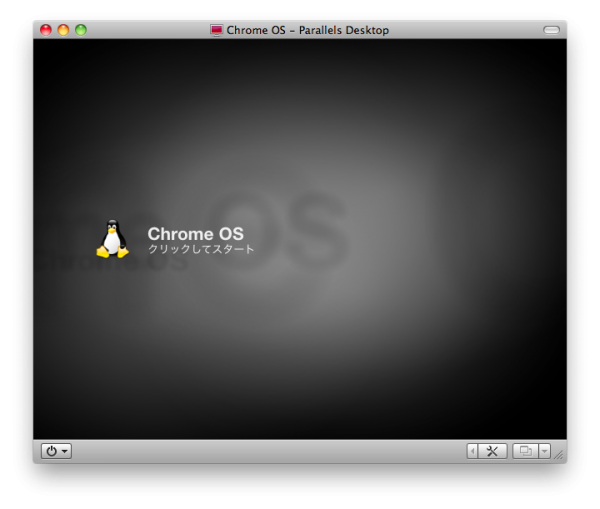Viewport: 600px width, 509px height.
Task: Click the Chrome OS start text
Action: (x=196, y=233)
